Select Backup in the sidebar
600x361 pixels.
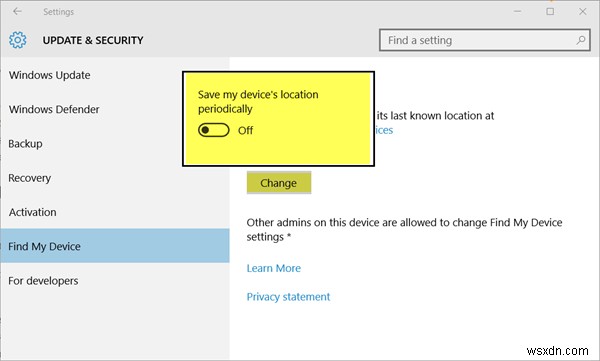[x=25, y=144]
